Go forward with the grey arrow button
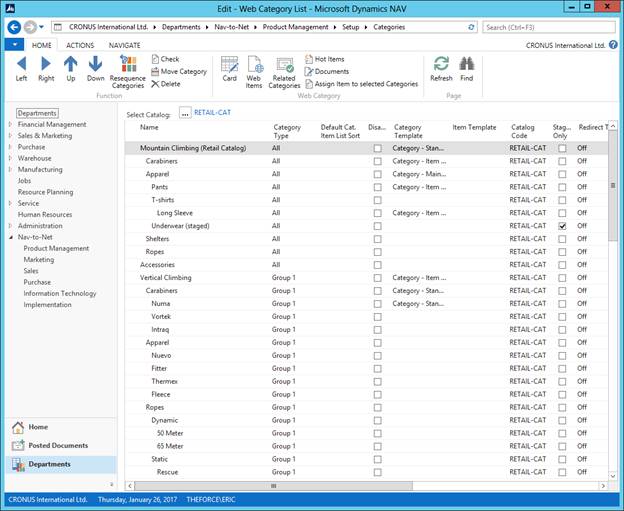 click(x=30, y=27)
